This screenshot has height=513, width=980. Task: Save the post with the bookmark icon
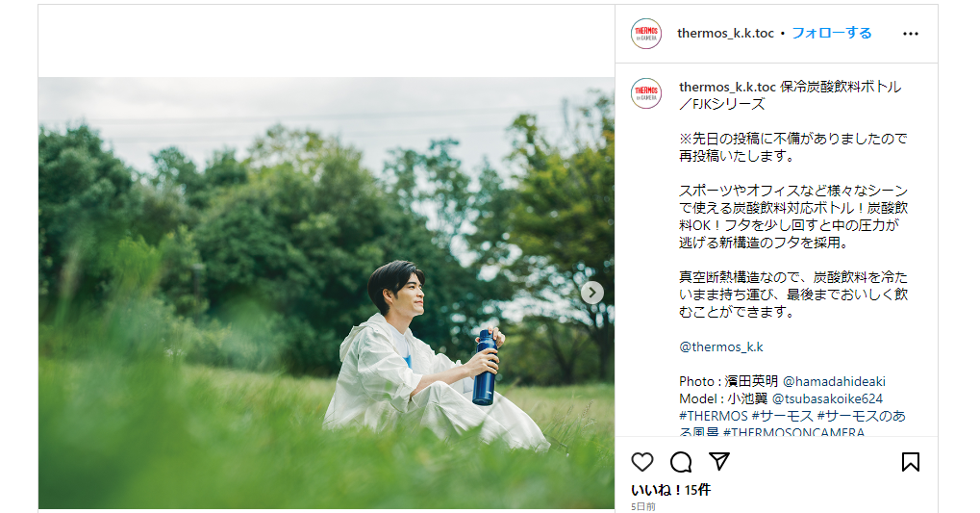pos(911,462)
